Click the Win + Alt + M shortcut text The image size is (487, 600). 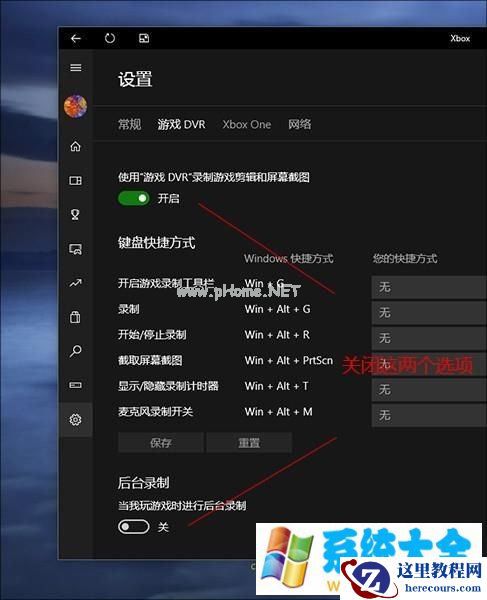tap(279, 412)
